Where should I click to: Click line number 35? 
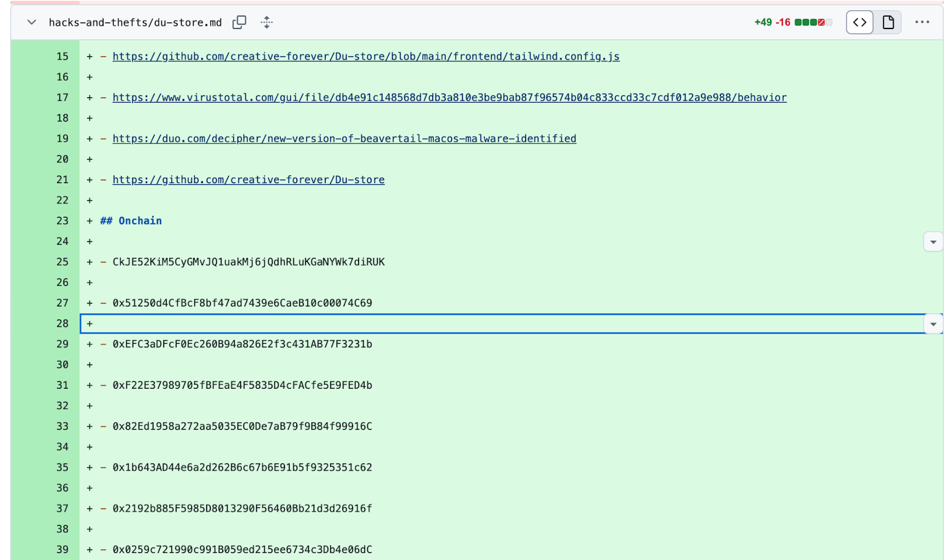point(62,467)
